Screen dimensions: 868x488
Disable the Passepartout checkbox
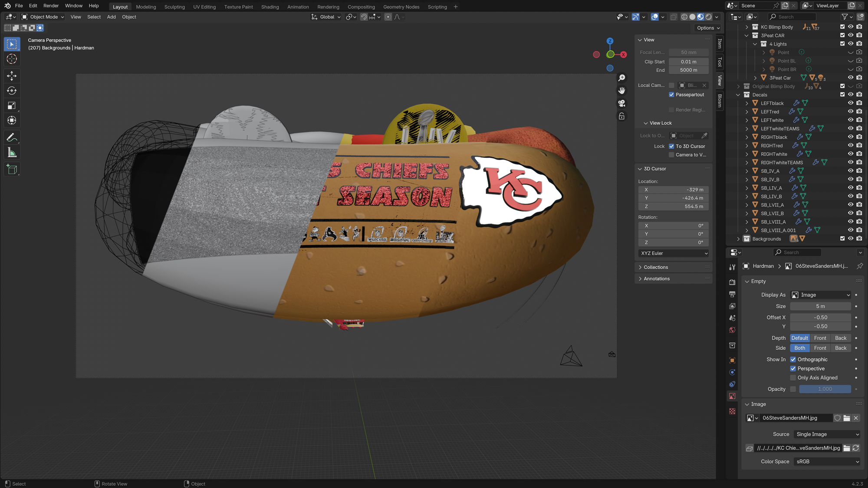pyautogui.click(x=671, y=95)
